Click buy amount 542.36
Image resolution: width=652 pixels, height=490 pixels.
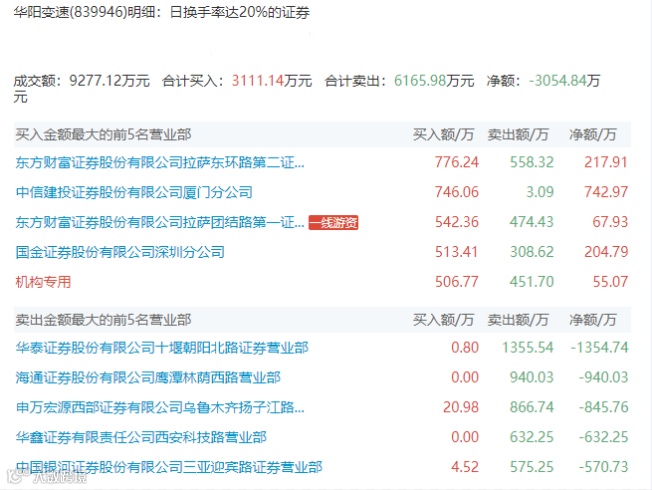coord(457,222)
